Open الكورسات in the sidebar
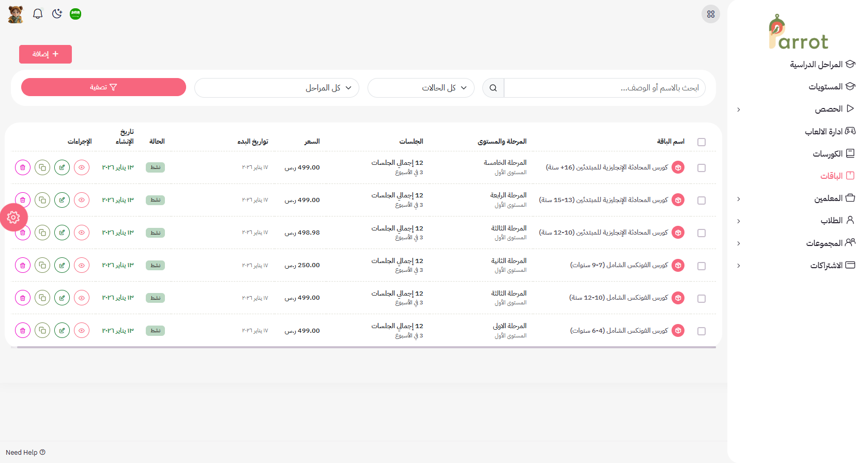The image size is (868, 463). (x=828, y=154)
